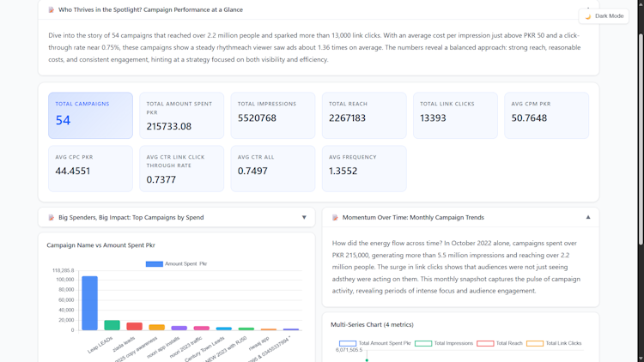Open the Avg CPM PKR card

click(546, 116)
